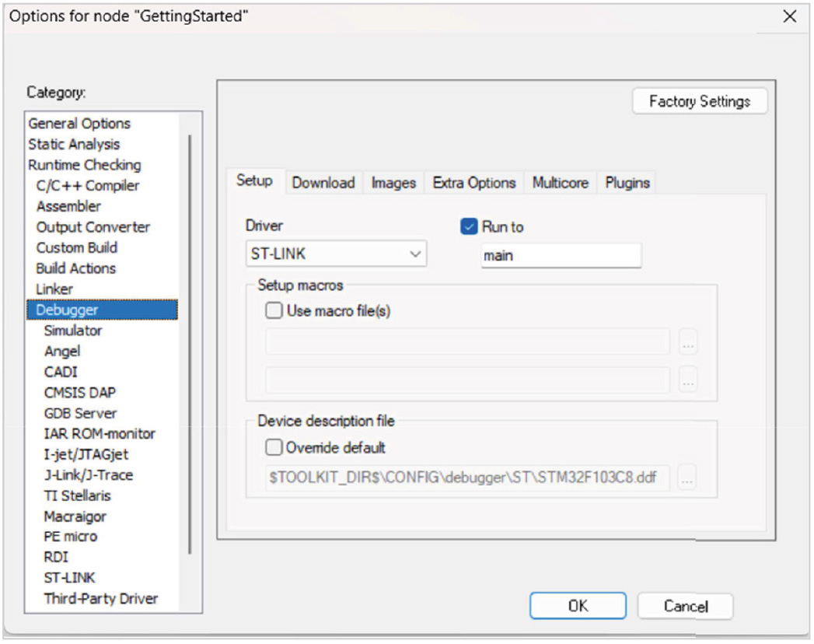814x644 pixels.
Task: Switch to the Download tab
Action: point(323,183)
